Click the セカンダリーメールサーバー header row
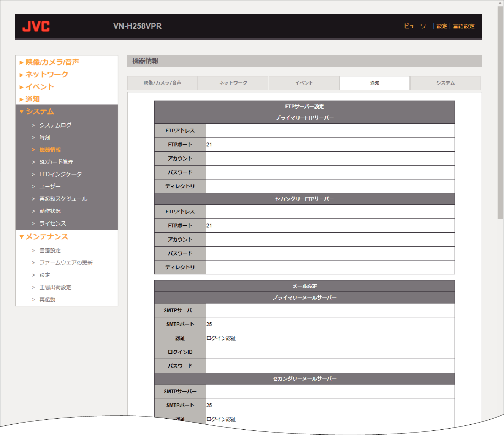Screen dimensions: 504x435 point(305,379)
